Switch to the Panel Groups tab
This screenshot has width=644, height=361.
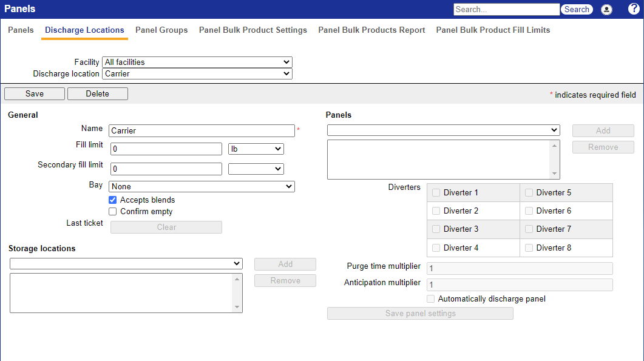161,30
